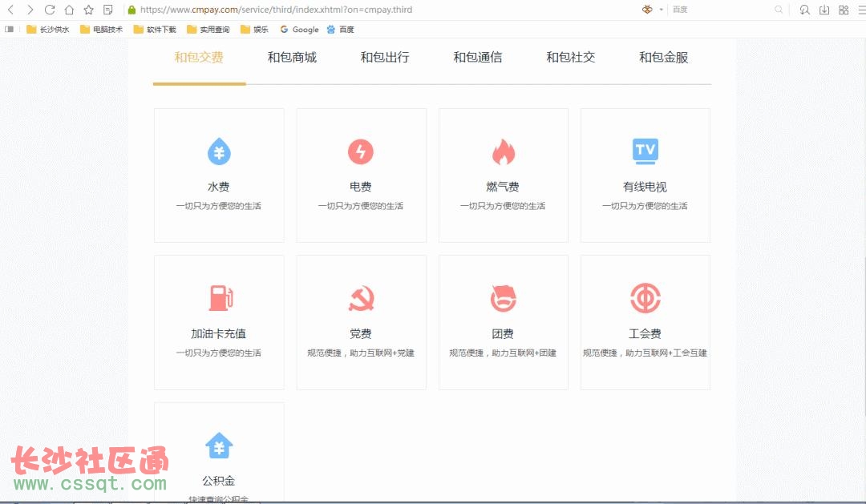Click the hammer and sickle 党费 icon
Viewport: 866px width, 504px height.
[x=361, y=298]
